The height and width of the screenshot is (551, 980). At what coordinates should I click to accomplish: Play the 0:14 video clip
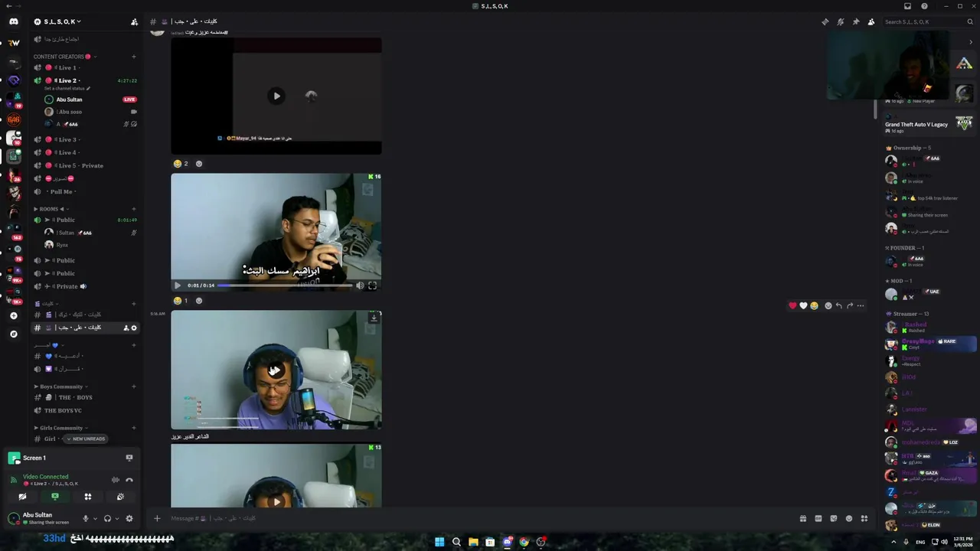[x=178, y=285]
